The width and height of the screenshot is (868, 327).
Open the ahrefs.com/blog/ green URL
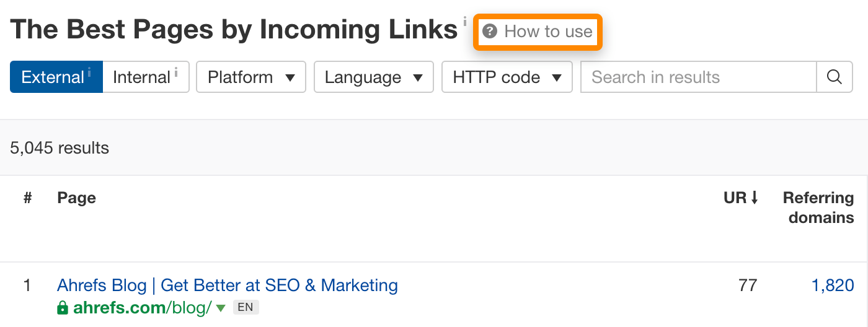click(x=143, y=307)
